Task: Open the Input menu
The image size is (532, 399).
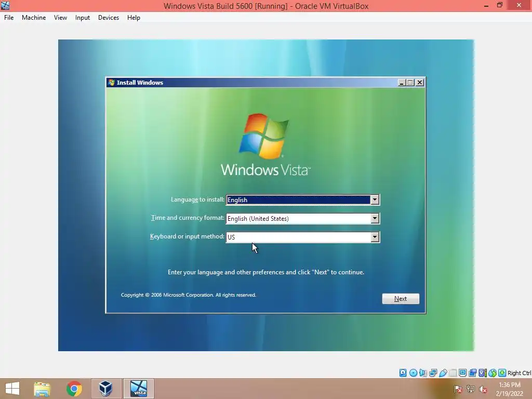Action: click(x=83, y=18)
